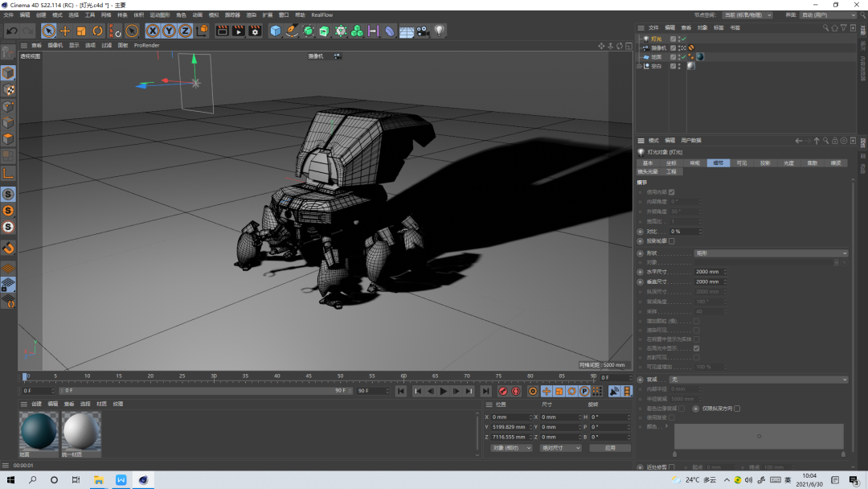Screen dimensions: 868x489
Task: Click the Undo arrow icon
Action: (x=11, y=31)
